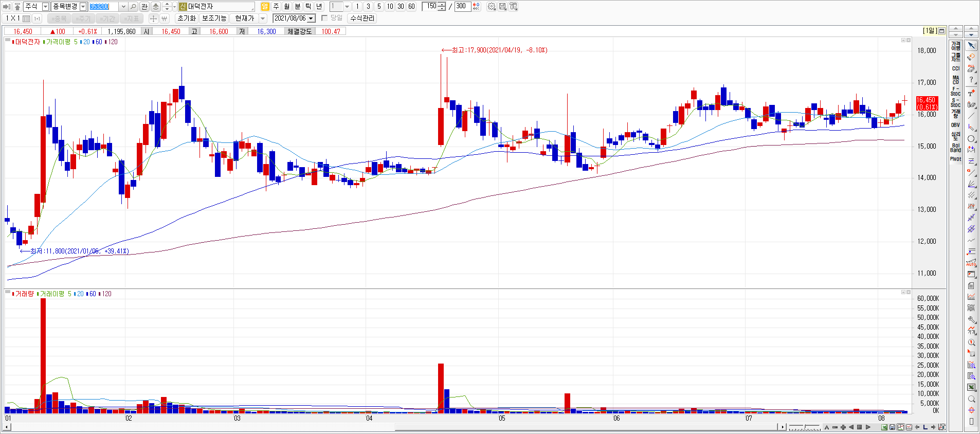Screen dimensions: 980x434
Task: Click the stock search magnifier button
Action: pos(133,6)
